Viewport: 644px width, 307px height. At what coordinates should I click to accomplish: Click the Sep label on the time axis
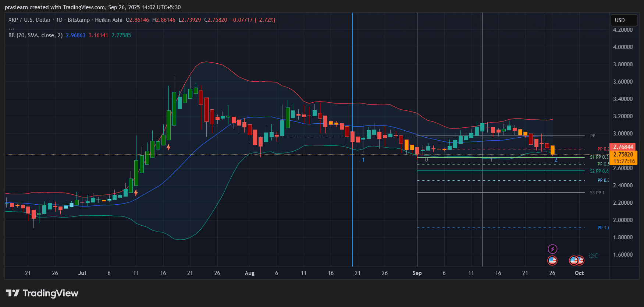417,273
